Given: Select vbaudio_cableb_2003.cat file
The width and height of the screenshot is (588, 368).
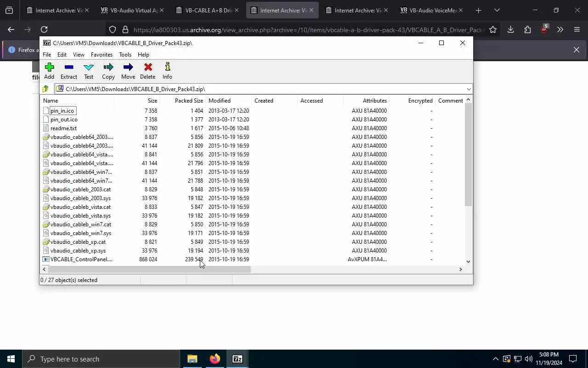Looking at the screenshot, I should click(x=80, y=189).
